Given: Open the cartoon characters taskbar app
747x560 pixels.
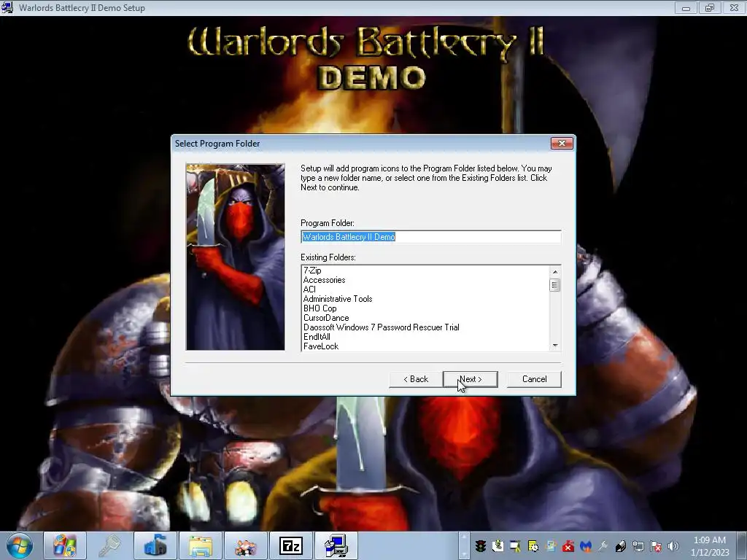Looking at the screenshot, I should 246,545.
